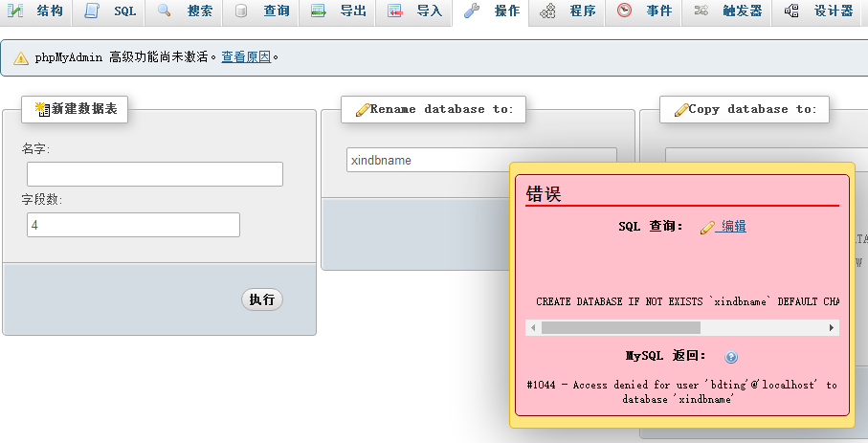The image size is (868, 443).
Task: Click the pencil icon beside Copy database
Action: click(x=680, y=110)
